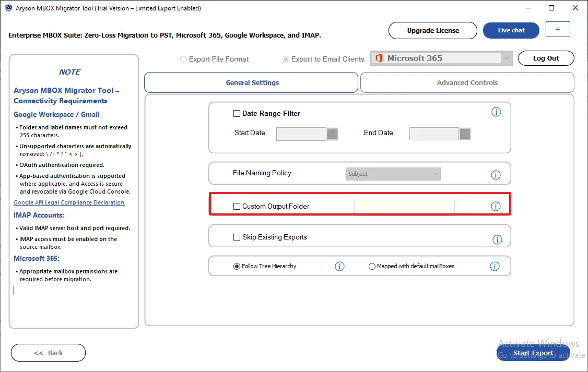This screenshot has width=588, height=372.
Task: Open info icon for File Naming Policy
Action: tap(496, 175)
